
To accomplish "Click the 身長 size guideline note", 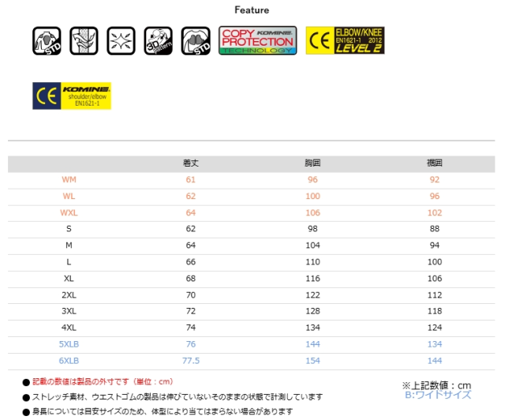I will (163, 412).
